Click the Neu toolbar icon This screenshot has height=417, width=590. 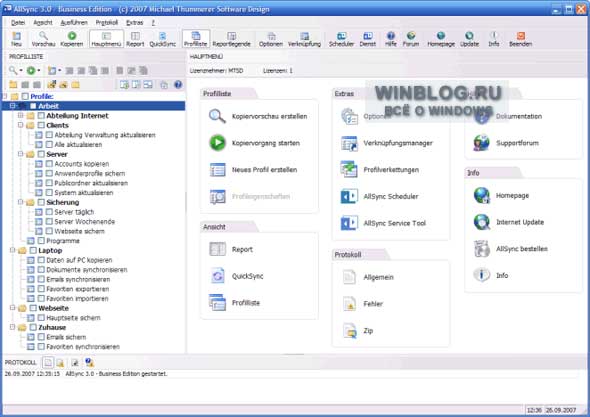tap(16, 39)
